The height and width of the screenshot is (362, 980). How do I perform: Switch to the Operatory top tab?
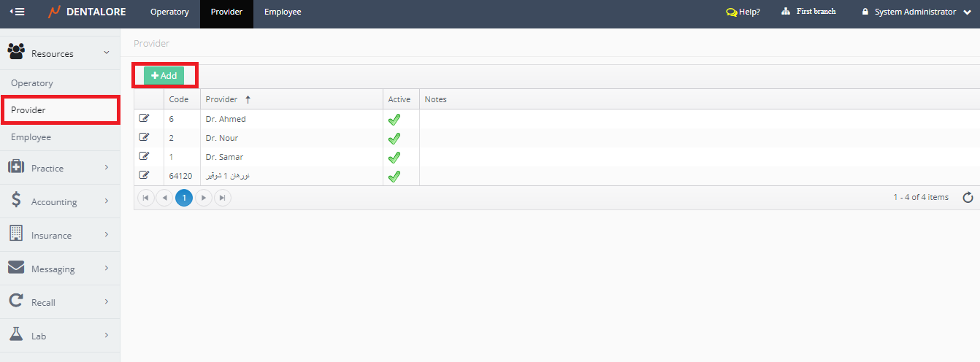pyautogui.click(x=169, y=12)
